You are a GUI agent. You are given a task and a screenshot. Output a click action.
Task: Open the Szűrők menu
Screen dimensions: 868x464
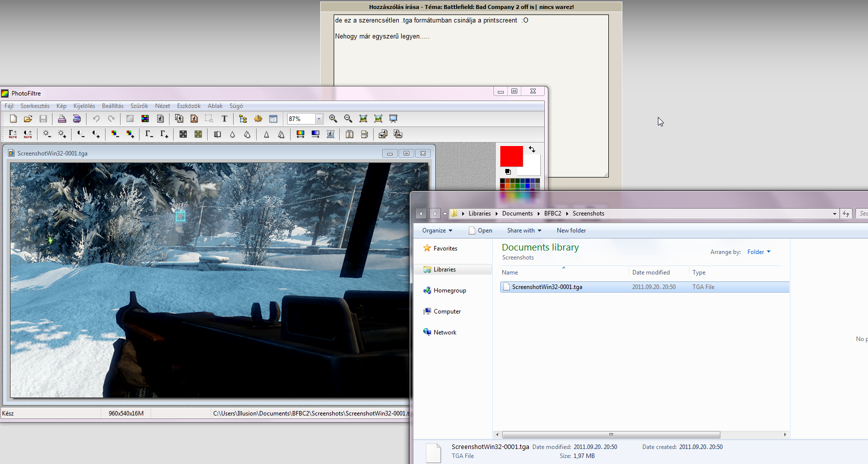[x=139, y=106]
